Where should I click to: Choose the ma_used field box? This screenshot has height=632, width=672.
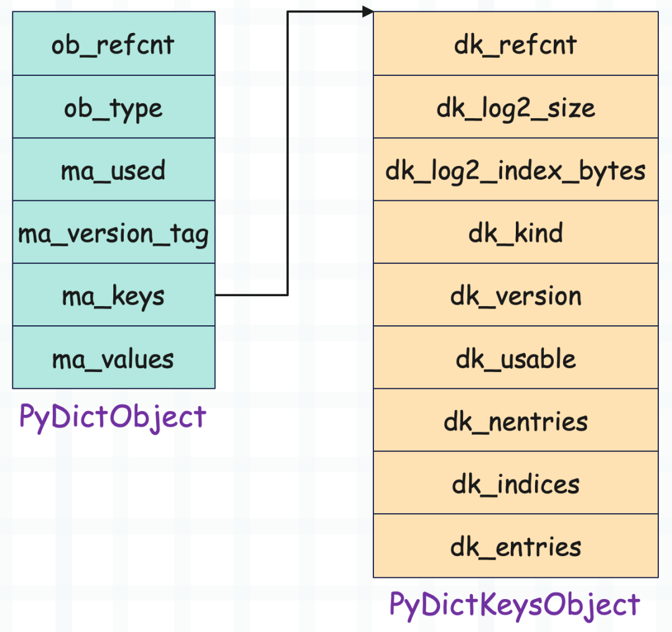114,169
